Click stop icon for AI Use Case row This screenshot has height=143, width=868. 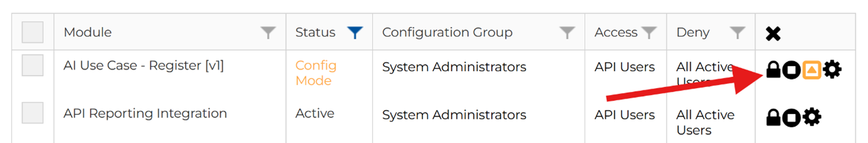point(791,70)
